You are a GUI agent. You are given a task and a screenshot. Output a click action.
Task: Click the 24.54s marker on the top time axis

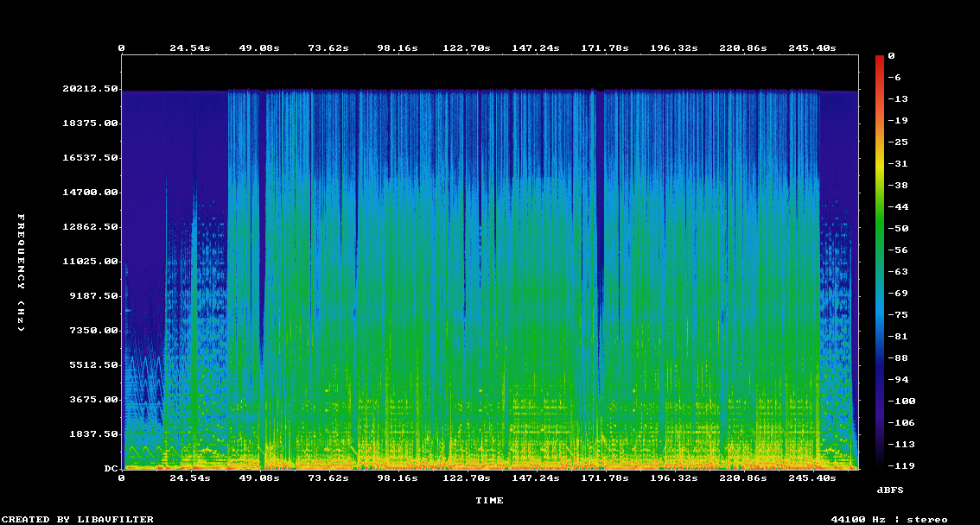(x=189, y=47)
